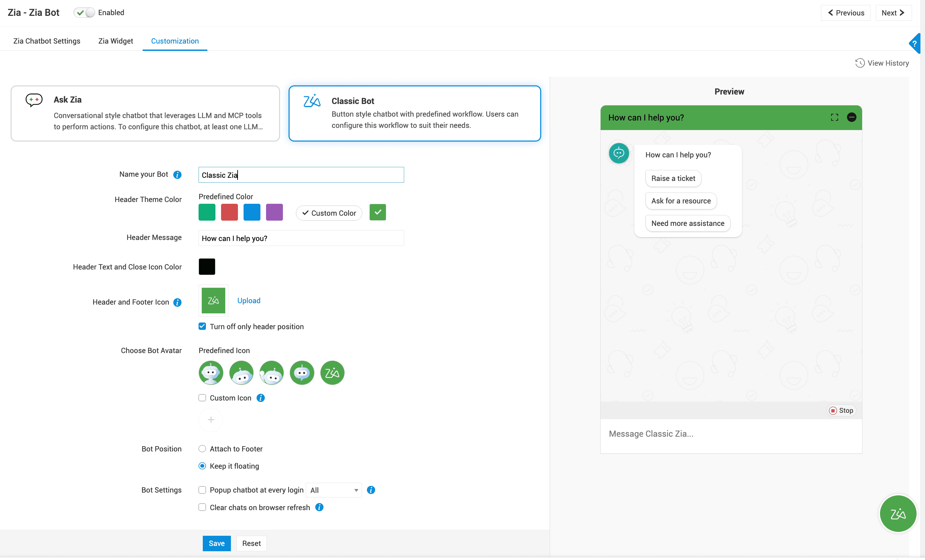Click the Zia header footer icon thumbnail
This screenshot has height=560, width=925.
point(213,300)
